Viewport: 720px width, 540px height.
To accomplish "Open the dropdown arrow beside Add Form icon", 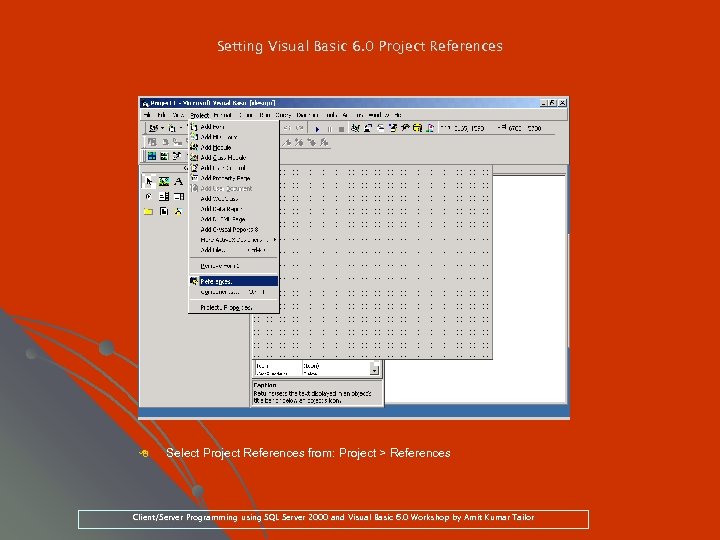I will 180,128.
